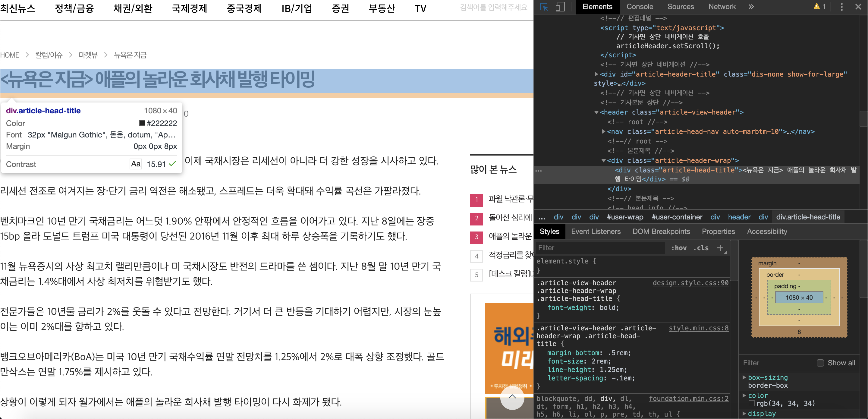Open the Properties pane
The image size is (868, 419).
click(718, 232)
